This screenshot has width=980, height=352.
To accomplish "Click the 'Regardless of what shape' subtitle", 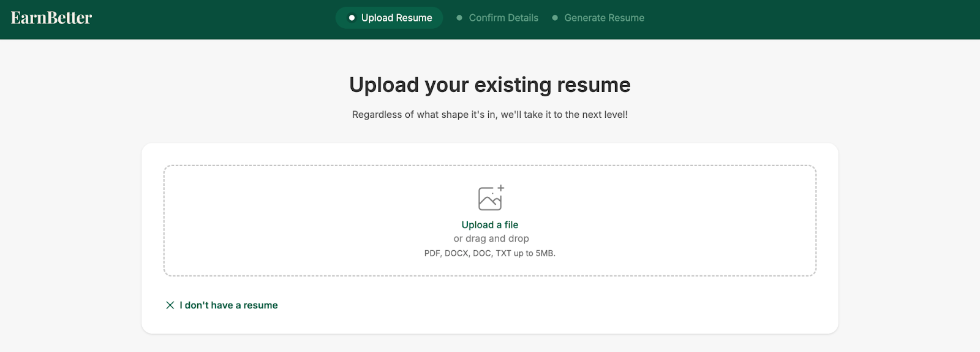I will click(490, 115).
